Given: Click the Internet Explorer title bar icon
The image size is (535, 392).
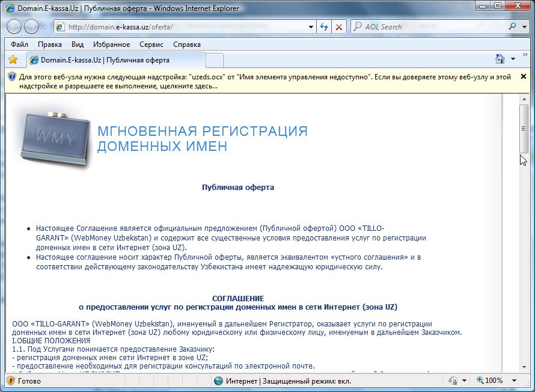Looking at the screenshot, I should click(x=10, y=8).
